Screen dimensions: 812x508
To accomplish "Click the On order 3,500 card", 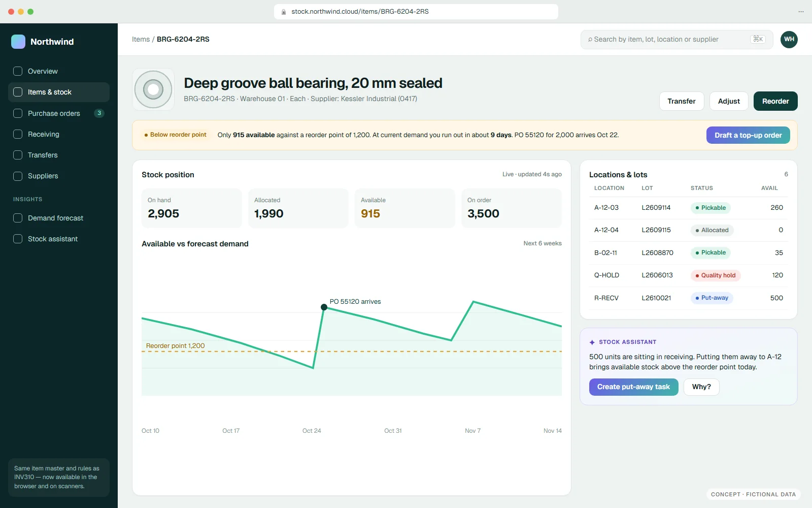I will 511,208.
